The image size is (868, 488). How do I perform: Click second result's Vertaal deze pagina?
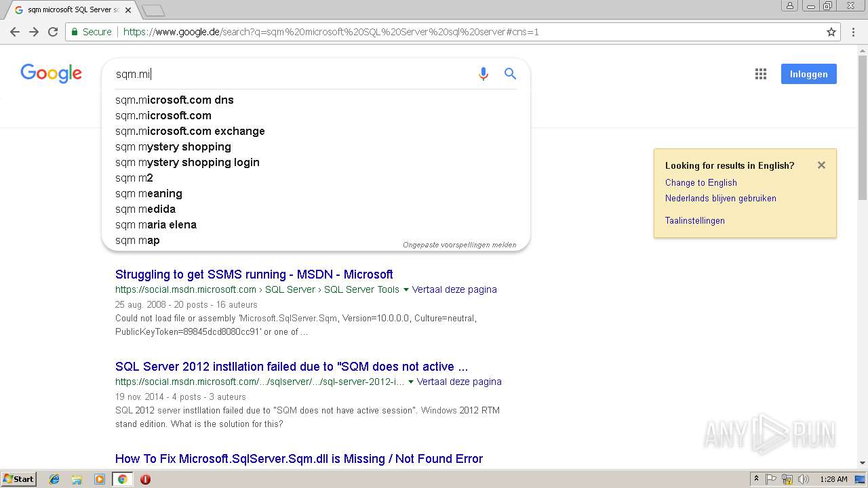(x=459, y=382)
